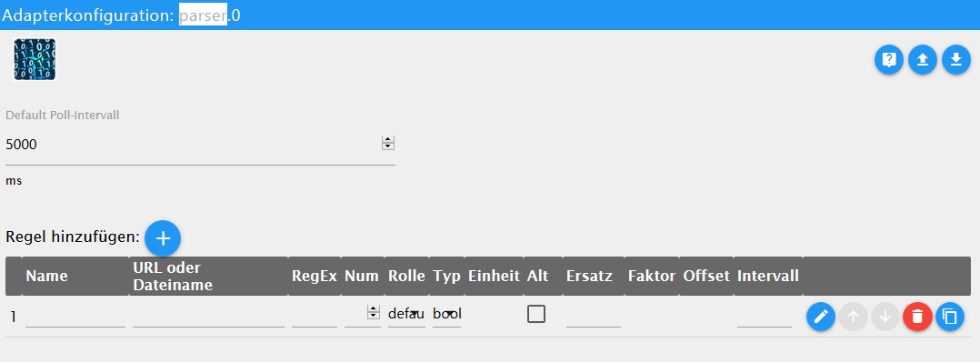Click the Alt column header
This screenshot has height=363, width=980.
[x=537, y=276]
